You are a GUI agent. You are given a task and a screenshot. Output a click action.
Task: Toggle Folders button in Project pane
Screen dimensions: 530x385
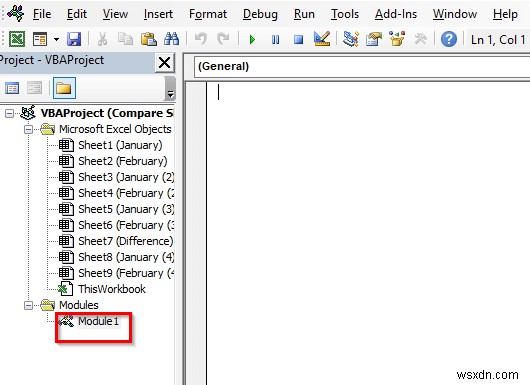coord(64,88)
